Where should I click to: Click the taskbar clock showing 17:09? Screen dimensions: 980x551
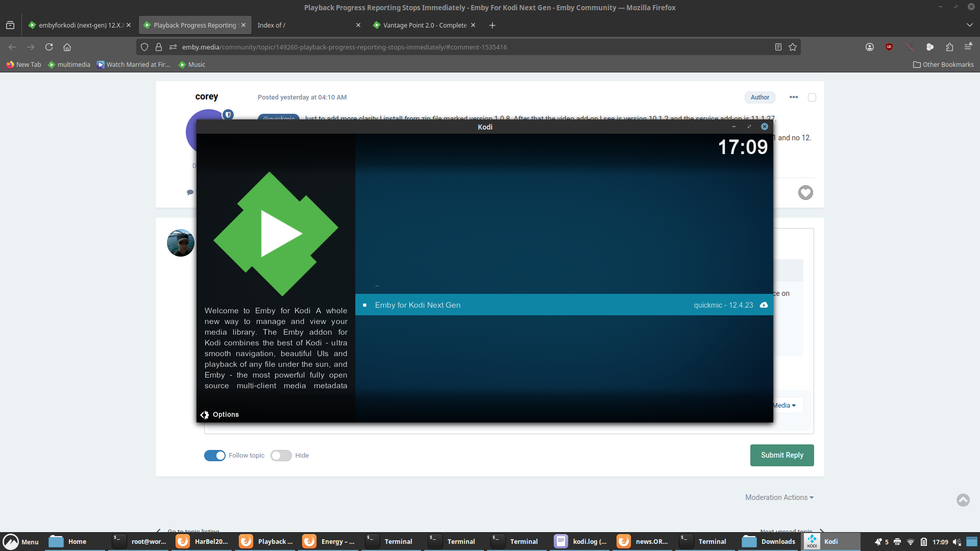point(940,542)
